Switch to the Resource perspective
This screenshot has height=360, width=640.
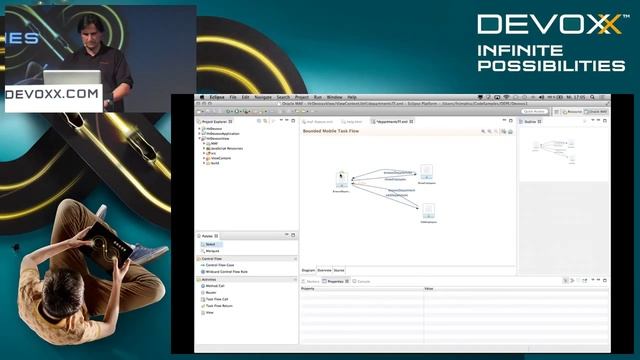pos(572,111)
